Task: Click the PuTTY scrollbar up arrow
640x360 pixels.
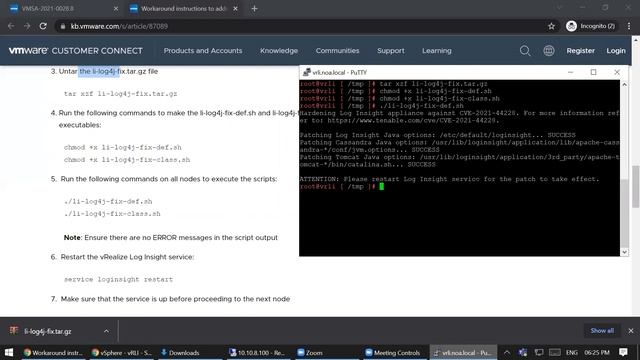Action: point(624,84)
